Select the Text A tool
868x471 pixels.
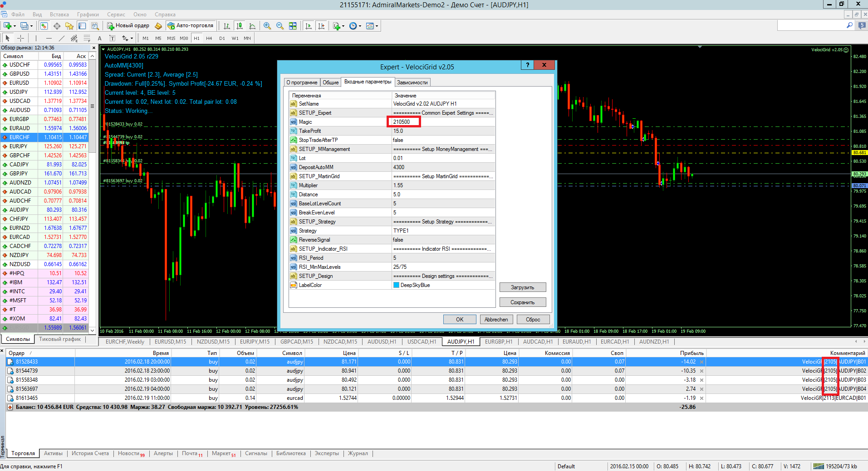click(x=99, y=38)
